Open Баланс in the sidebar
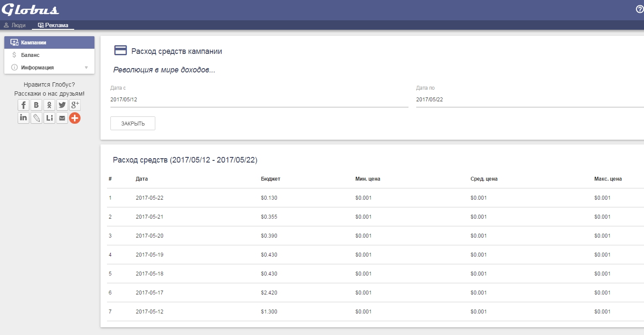This screenshot has height=335, width=644. (49, 55)
